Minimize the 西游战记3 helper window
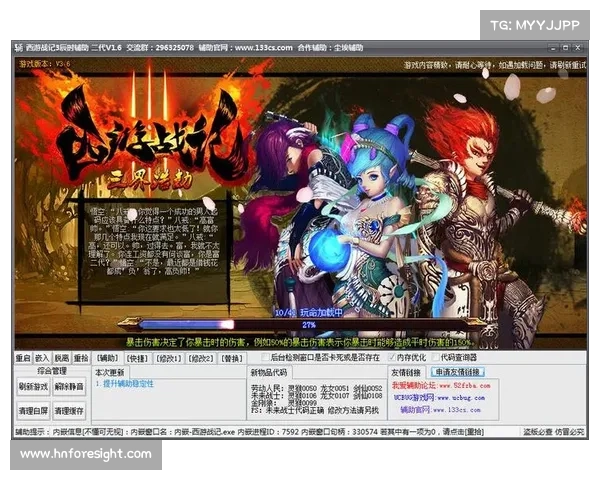Image resolution: width=600 pixels, height=480 pixels. tap(553, 48)
